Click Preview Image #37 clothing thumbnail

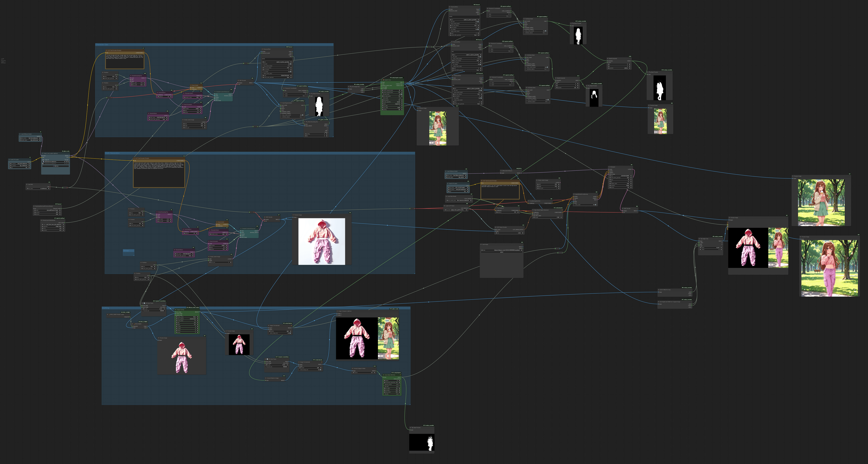pos(182,357)
